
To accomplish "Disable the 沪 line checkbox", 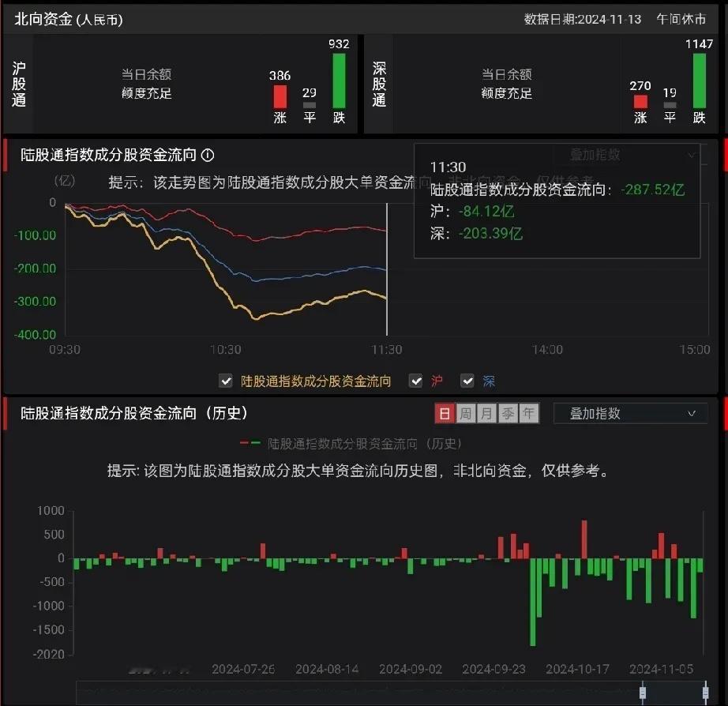I will [415, 381].
